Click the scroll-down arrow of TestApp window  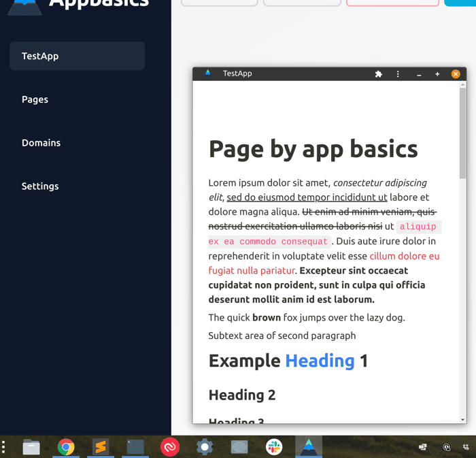tap(462, 420)
